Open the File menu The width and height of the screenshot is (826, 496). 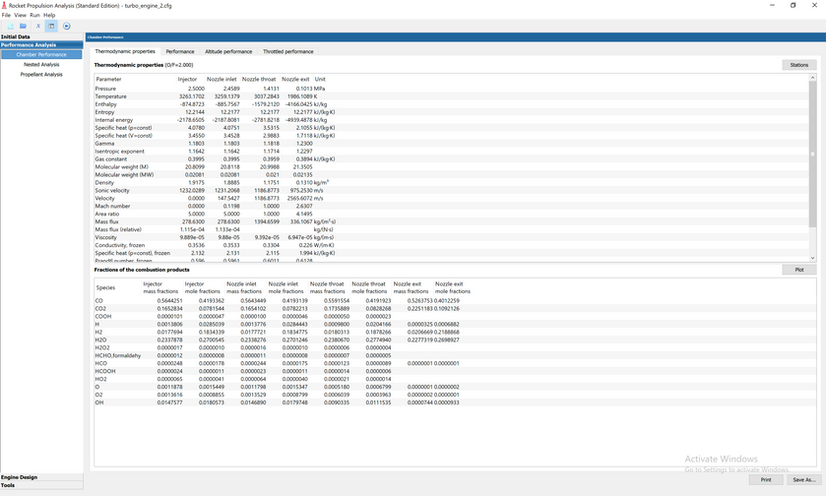point(6,15)
